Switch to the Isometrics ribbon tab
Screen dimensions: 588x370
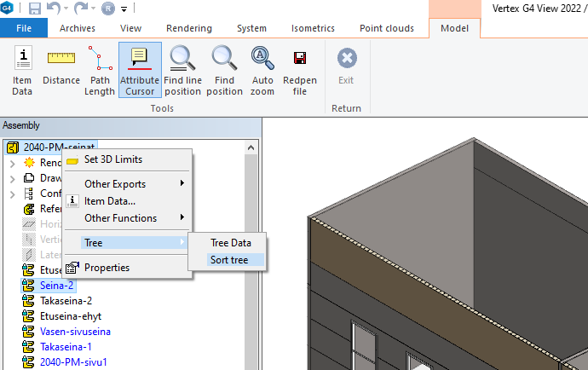(x=313, y=28)
